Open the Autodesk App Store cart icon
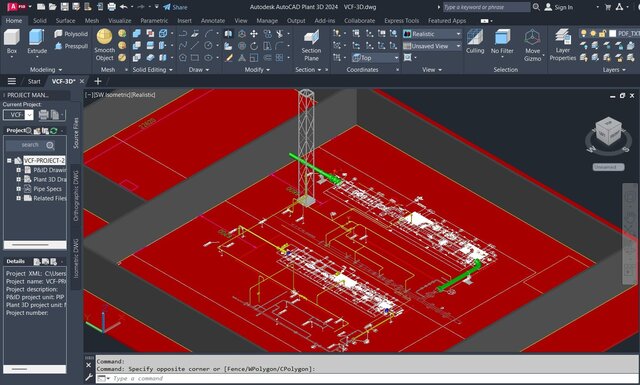 (608, 7)
